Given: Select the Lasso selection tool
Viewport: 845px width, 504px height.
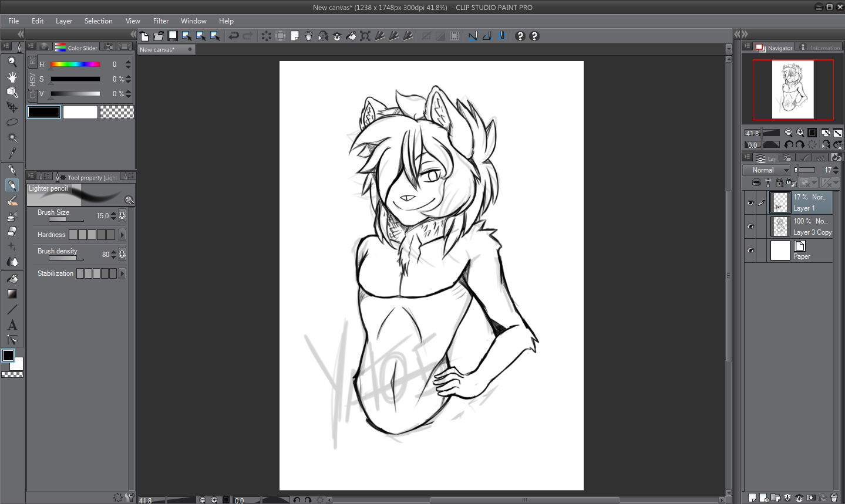Looking at the screenshot, I should pos(12,123).
